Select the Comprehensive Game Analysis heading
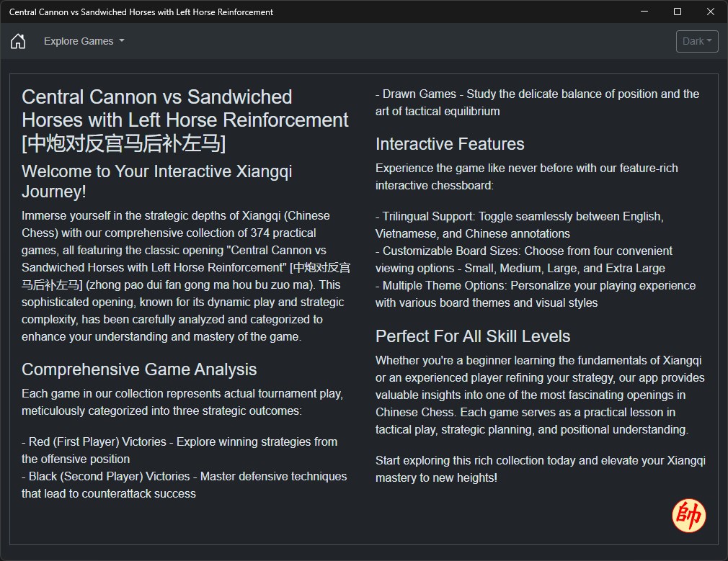 click(139, 369)
